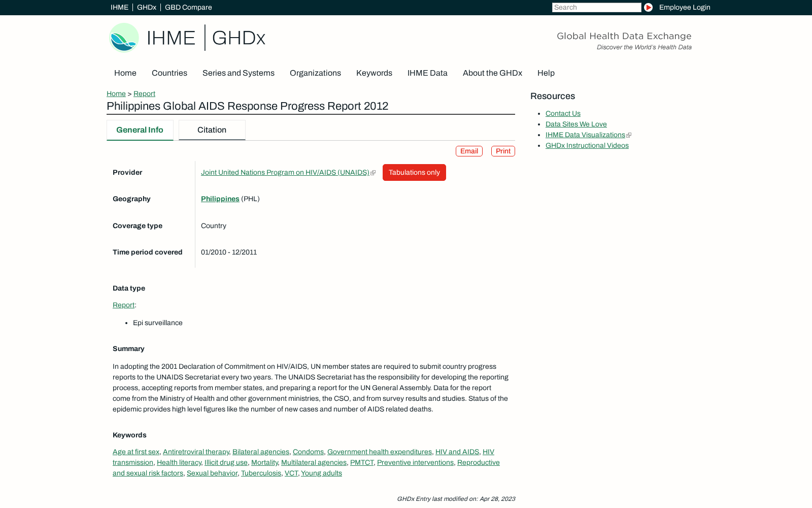Click the Bilateral agencies keyword
This screenshot has height=508, width=812.
(x=261, y=452)
